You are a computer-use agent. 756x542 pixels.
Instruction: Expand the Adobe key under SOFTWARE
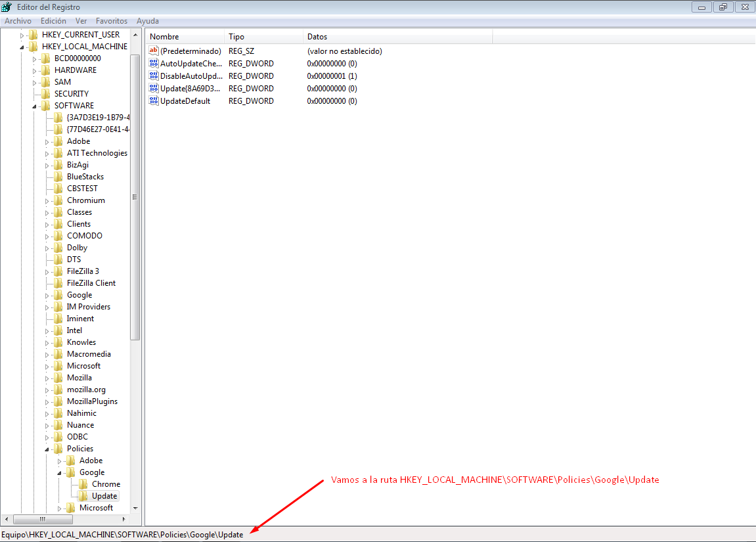click(x=47, y=142)
